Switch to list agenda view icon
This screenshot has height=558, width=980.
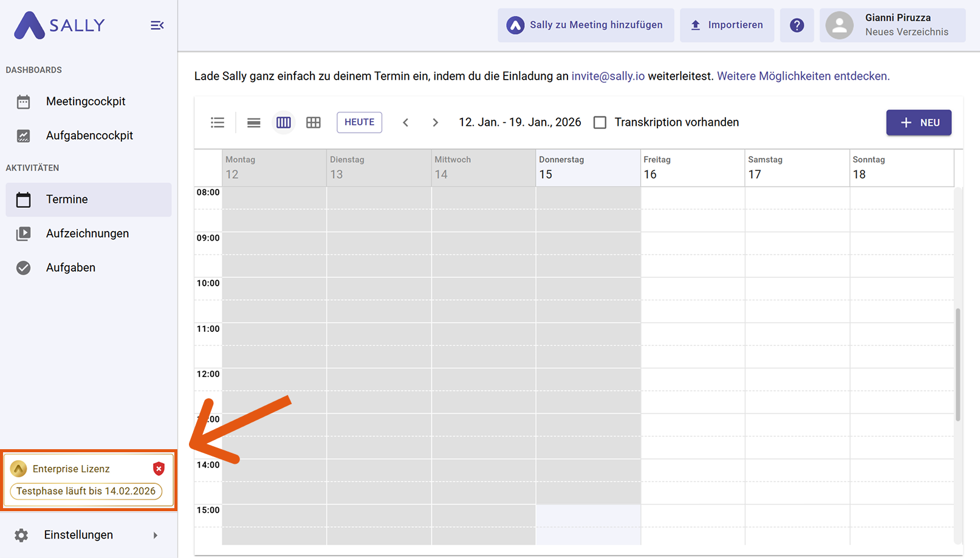tap(218, 122)
